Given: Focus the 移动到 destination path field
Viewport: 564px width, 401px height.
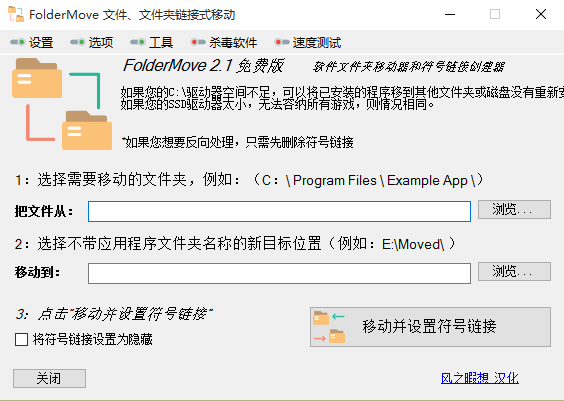Looking at the screenshot, I should [x=279, y=273].
